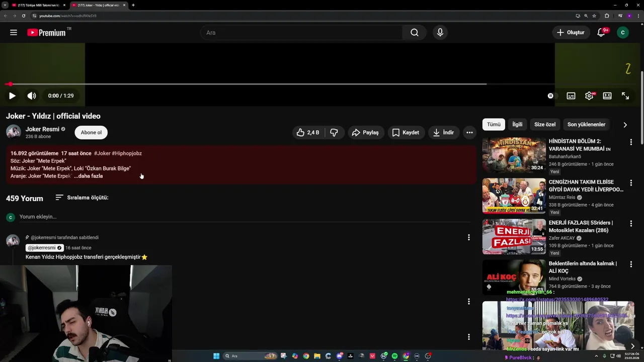Like the video (2,4 B)
644x362 pixels.
(x=308, y=132)
